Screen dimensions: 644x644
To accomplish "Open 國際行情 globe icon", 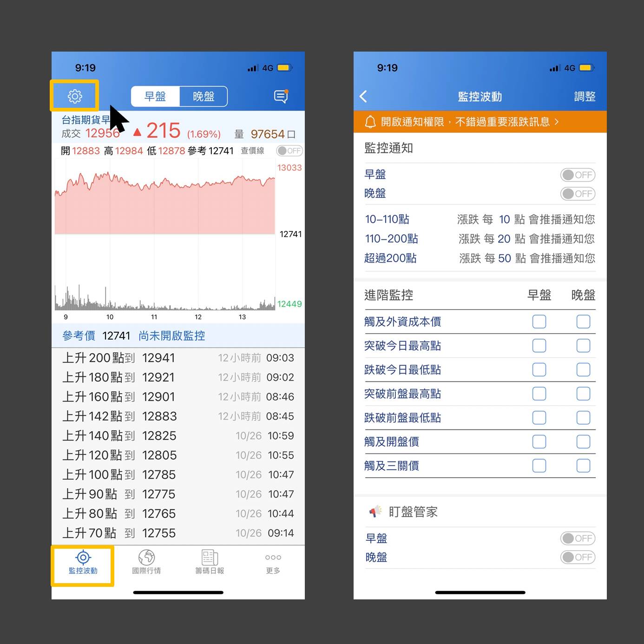I will point(146,557).
